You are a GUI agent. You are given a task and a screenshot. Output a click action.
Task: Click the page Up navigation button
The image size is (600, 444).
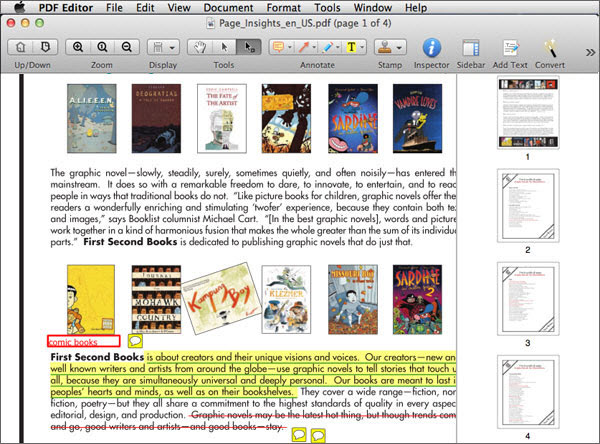21,47
